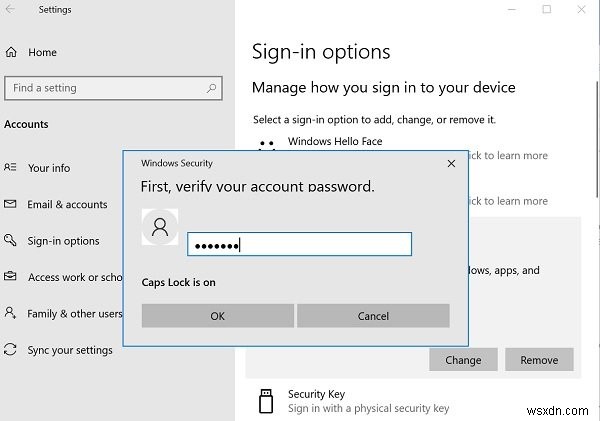This screenshot has width=600, height=421.
Task: Click the Settings window vertical scrollbar
Action: pyautogui.click(x=597, y=140)
